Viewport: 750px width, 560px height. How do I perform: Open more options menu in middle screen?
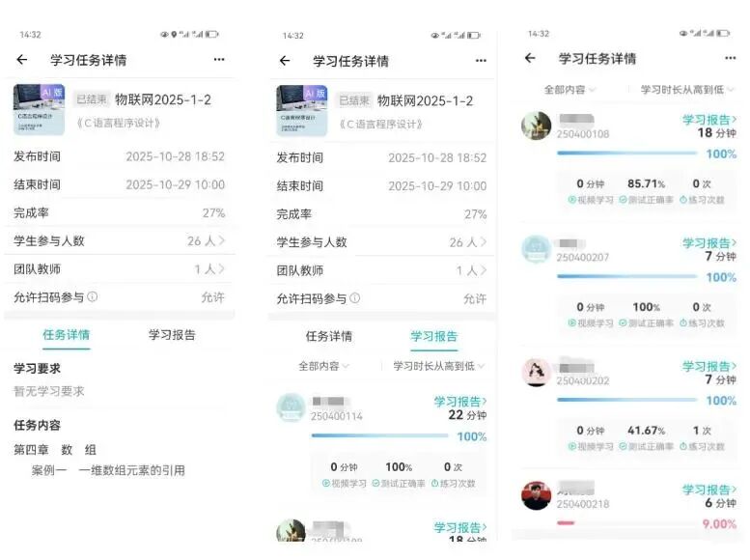point(482,60)
